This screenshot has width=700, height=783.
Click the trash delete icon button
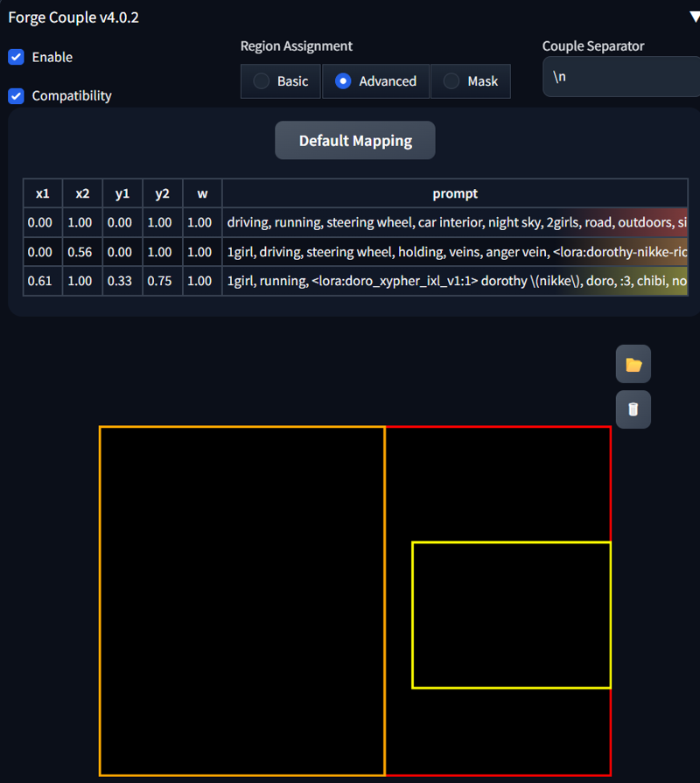point(633,409)
